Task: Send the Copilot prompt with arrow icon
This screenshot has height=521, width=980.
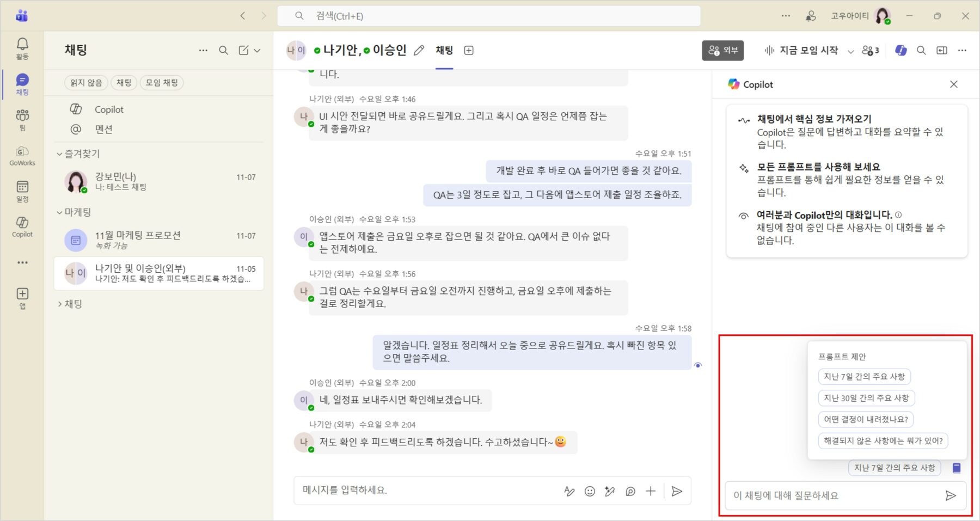Action: [x=950, y=495]
